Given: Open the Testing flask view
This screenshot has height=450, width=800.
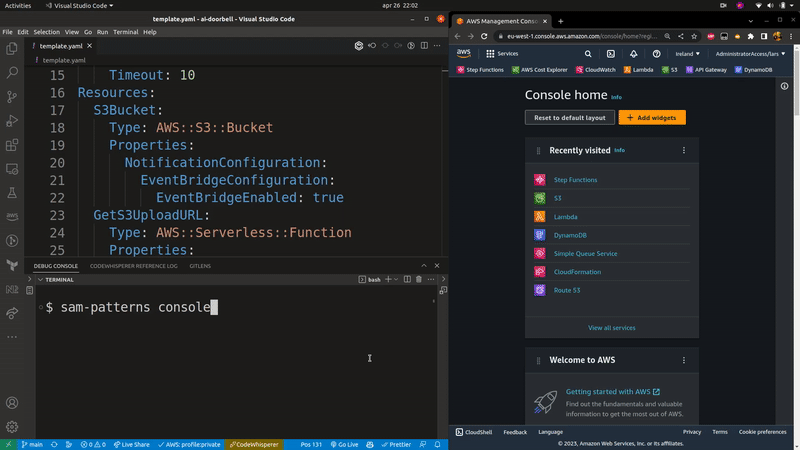Looking at the screenshot, I should [x=12, y=193].
